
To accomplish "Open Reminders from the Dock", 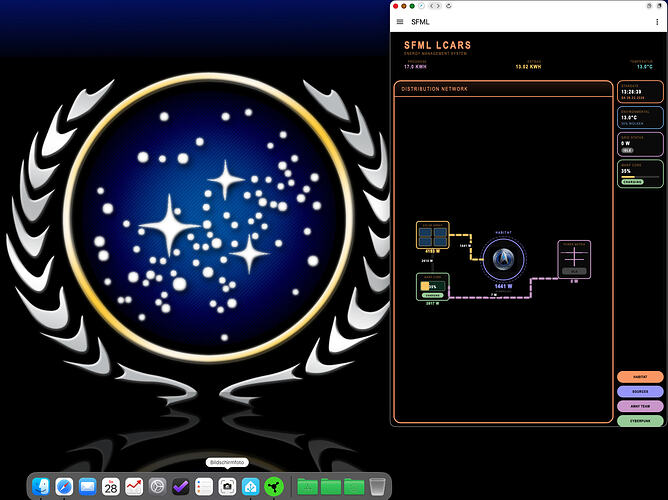I will (x=204, y=486).
